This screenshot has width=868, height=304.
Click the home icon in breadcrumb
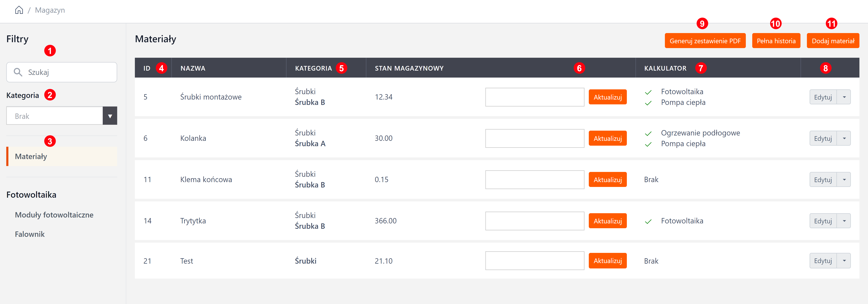pos(19,10)
